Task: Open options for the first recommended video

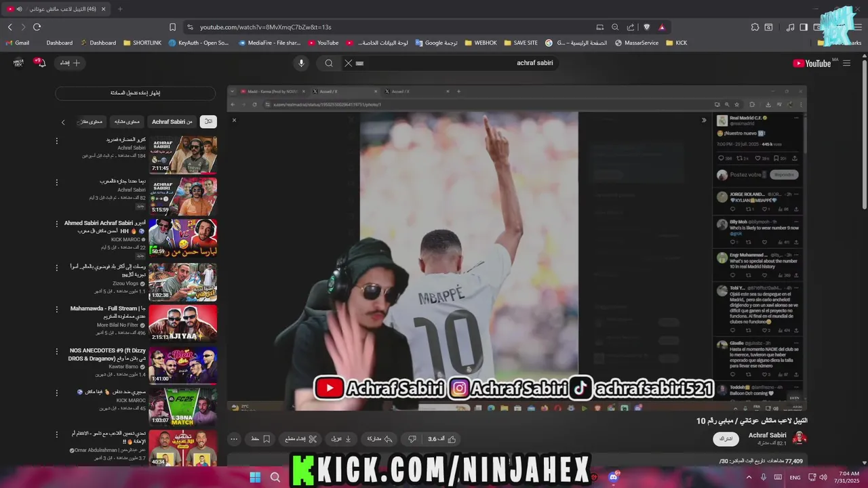Action: coord(57,141)
